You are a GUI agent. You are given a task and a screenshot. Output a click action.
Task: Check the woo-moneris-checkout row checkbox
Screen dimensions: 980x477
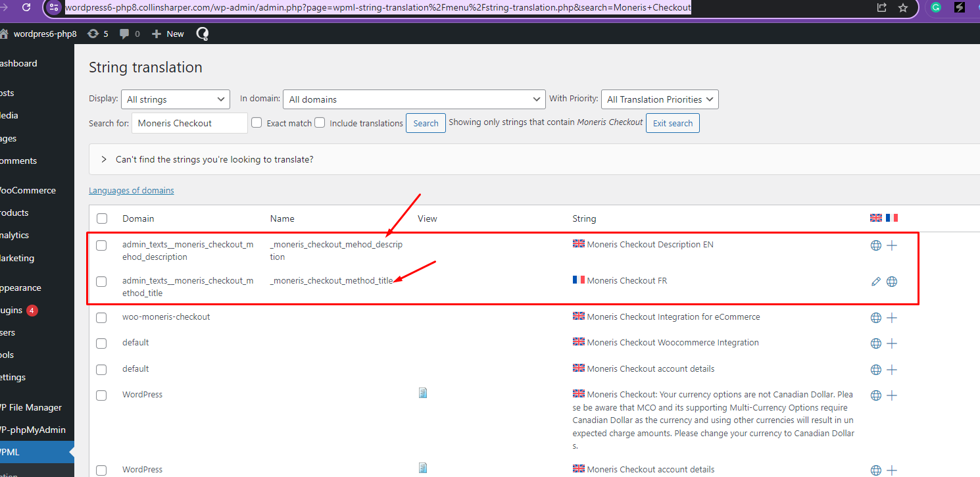101,318
